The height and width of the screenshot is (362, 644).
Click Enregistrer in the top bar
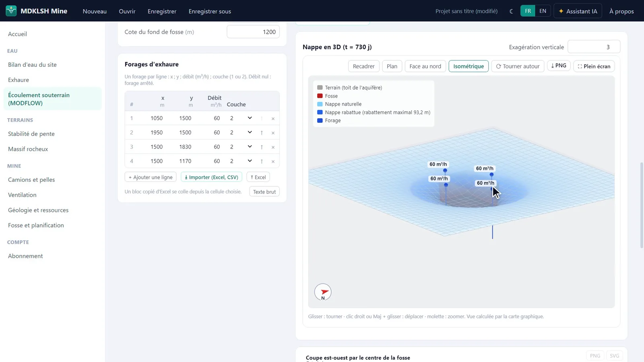tap(162, 11)
